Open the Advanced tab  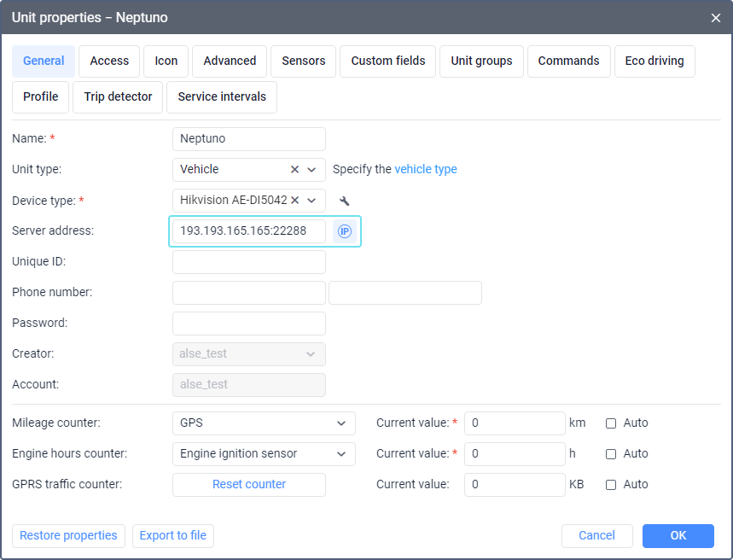(230, 61)
